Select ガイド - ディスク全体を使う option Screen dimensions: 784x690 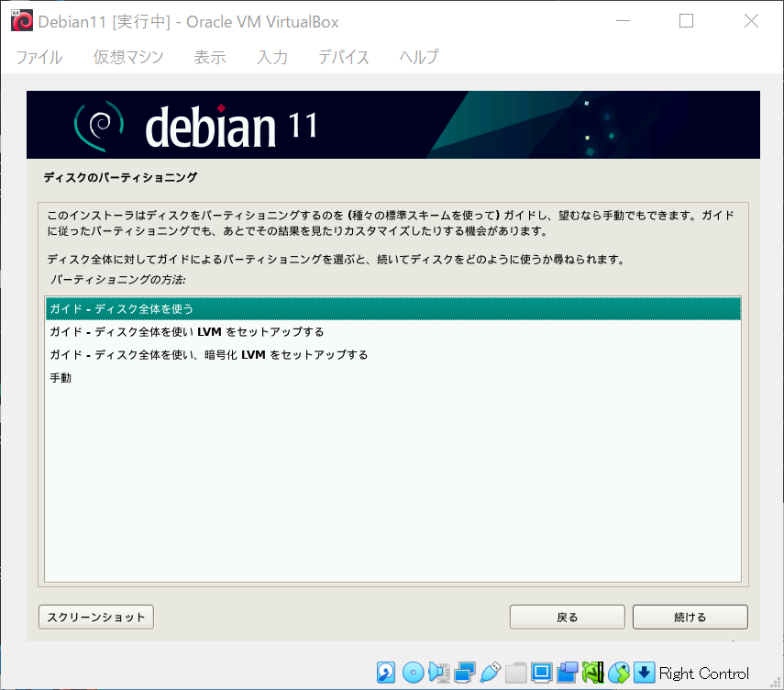[393, 308]
